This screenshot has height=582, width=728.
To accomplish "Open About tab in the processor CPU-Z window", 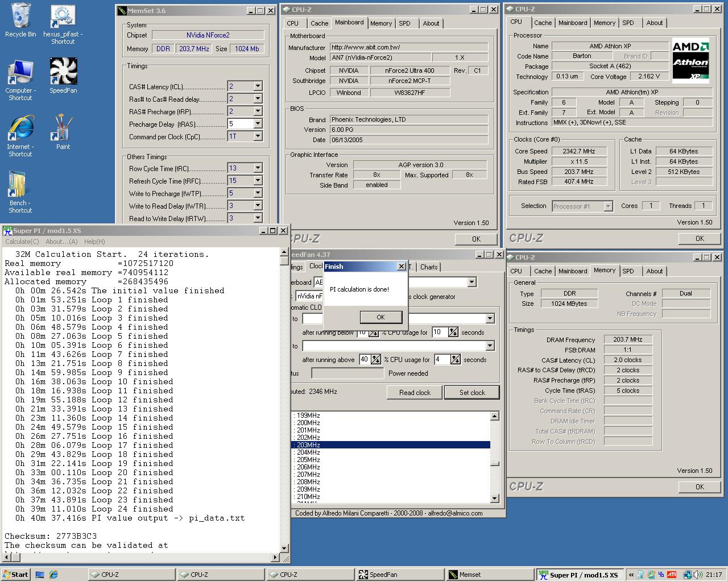I will [655, 23].
